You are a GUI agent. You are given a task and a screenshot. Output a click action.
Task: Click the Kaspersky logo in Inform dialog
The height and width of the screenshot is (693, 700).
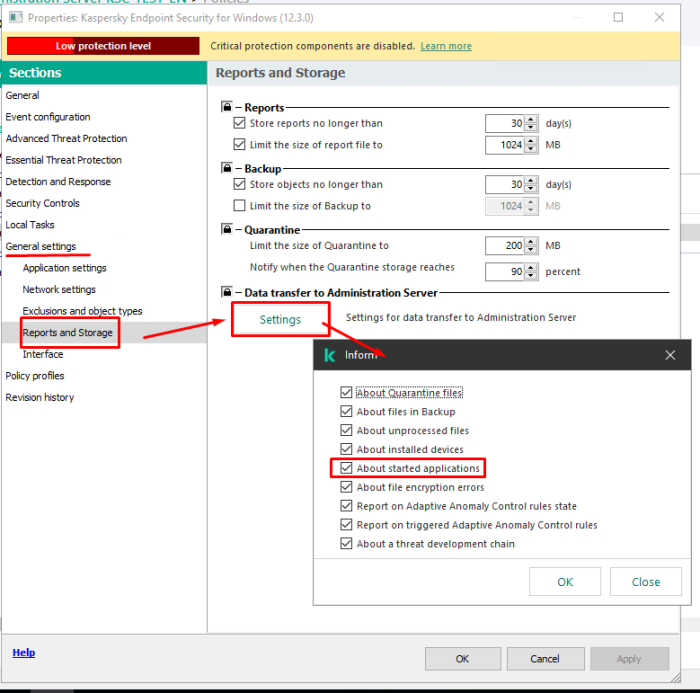click(x=329, y=355)
